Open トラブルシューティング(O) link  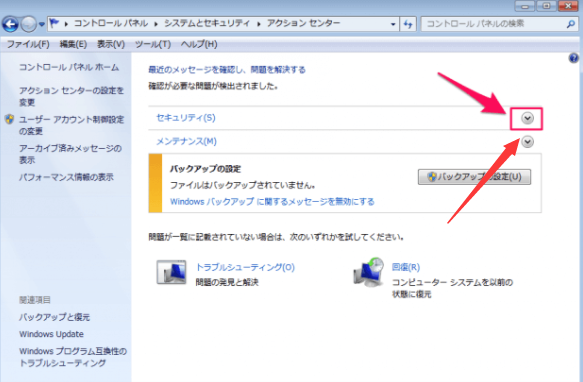pyautogui.click(x=245, y=267)
